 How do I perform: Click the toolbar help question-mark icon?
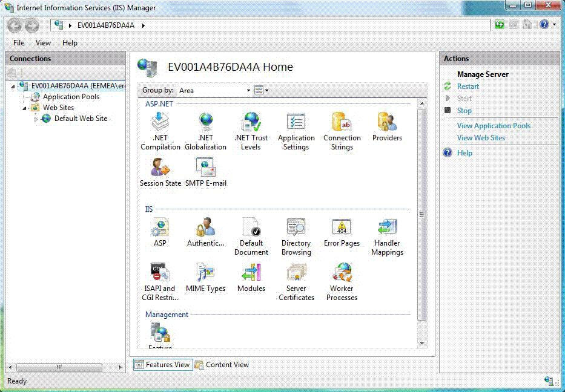point(544,24)
